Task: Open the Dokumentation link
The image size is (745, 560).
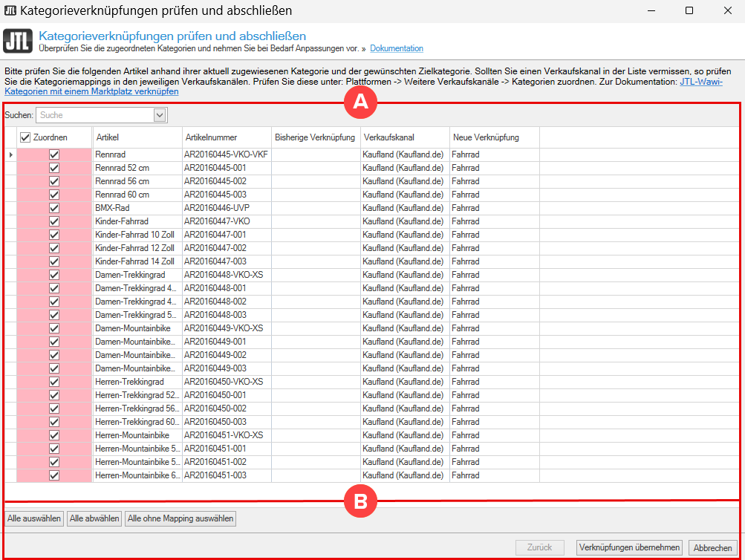Action: tap(397, 49)
